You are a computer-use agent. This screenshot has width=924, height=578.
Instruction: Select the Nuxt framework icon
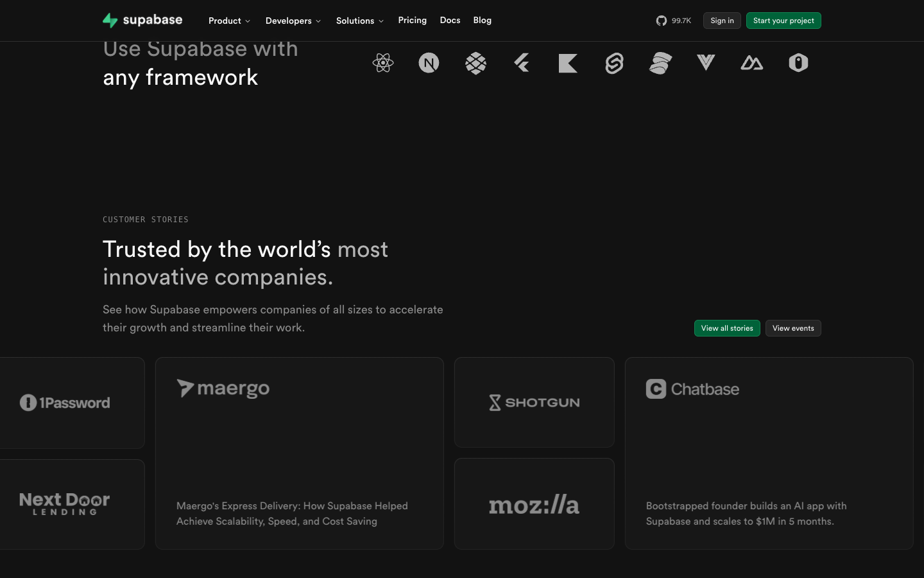pyautogui.click(x=752, y=63)
